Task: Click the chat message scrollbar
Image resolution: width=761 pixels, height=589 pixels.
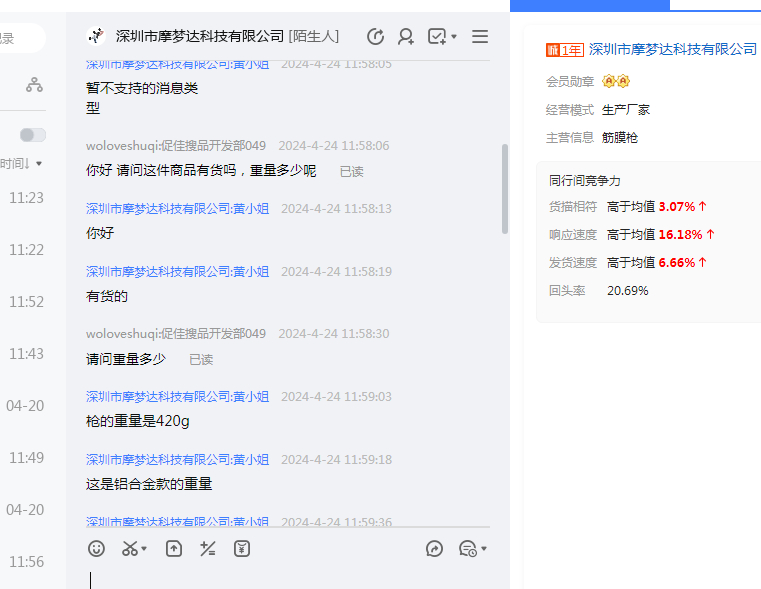Action: point(505,189)
